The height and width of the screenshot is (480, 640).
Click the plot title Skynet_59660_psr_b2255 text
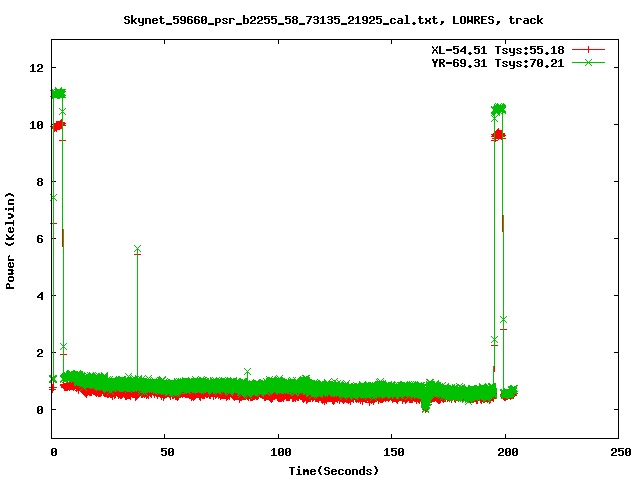333,20
